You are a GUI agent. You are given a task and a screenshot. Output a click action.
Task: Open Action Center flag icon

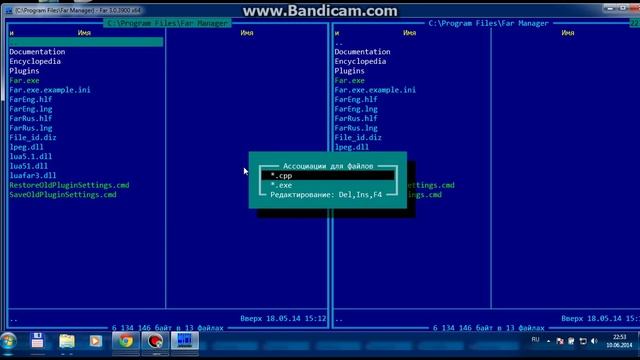click(x=560, y=341)
